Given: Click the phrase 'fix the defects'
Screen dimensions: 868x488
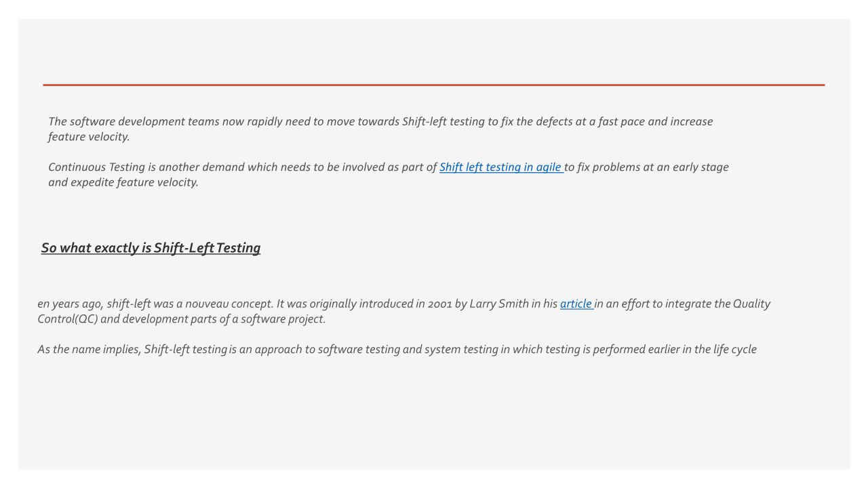Looking at the screenshot, I should [x=542, y=122].
